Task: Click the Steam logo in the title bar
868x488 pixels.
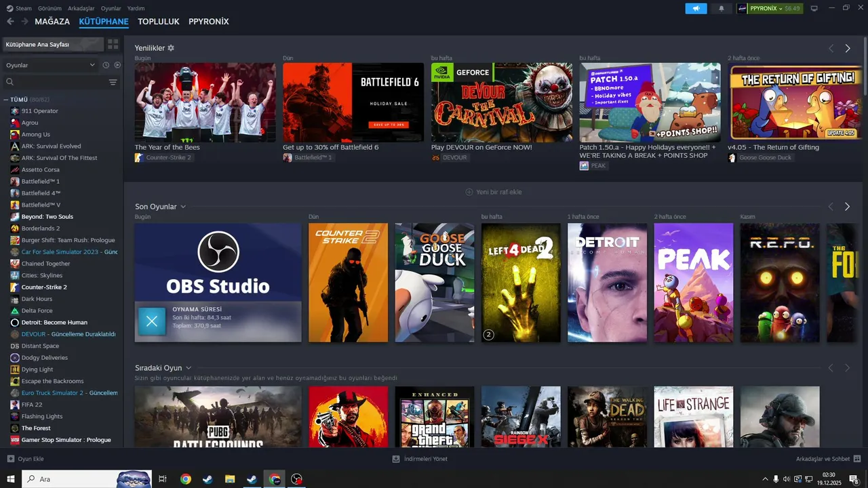Action: pos(9,8)
